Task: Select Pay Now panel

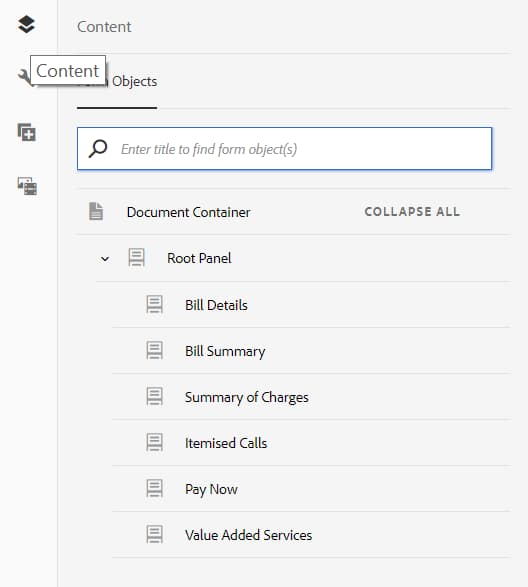Action: tap(312, 489)
